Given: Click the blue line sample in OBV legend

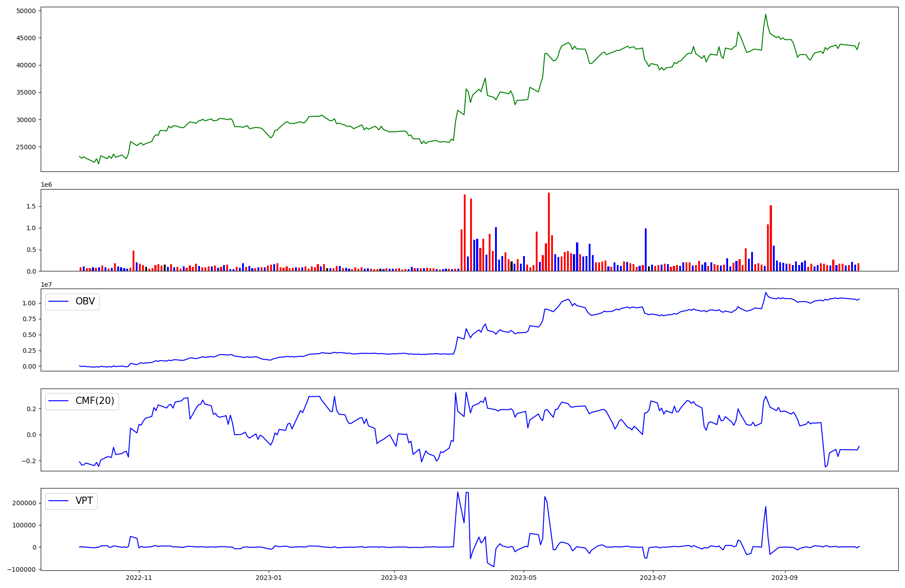Looking at the screenshot, I should [x=58, y=302].
